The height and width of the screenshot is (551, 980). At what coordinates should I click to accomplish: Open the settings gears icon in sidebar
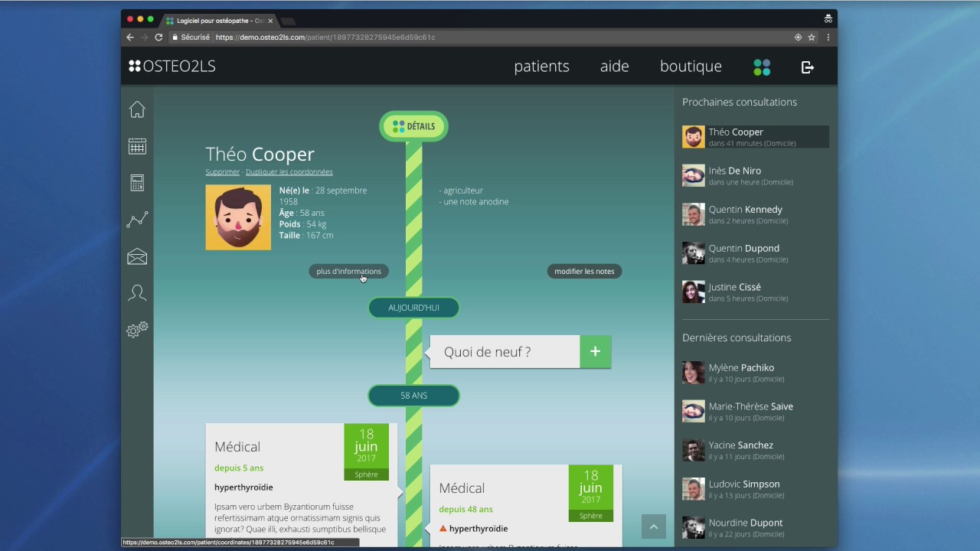137,330
